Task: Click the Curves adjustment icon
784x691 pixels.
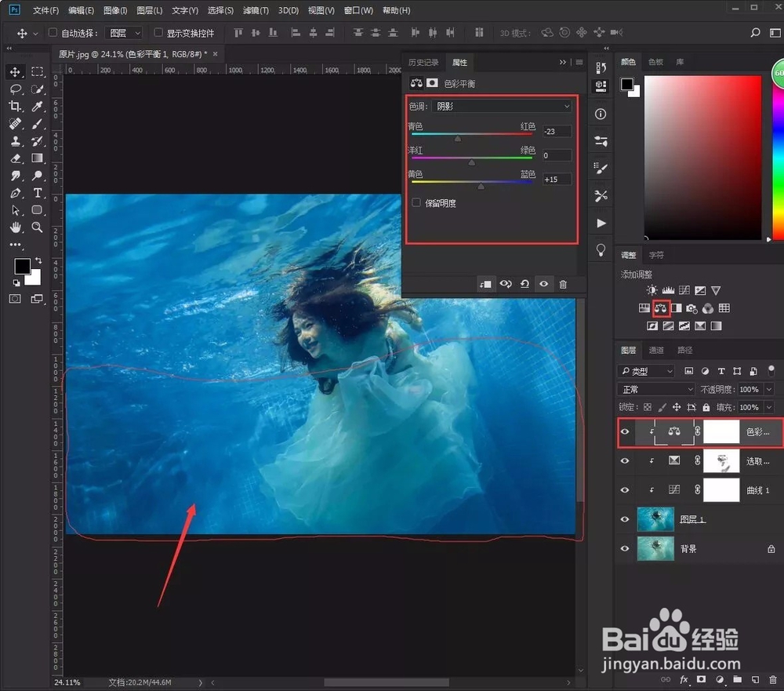Action: (x=684, y=290)
